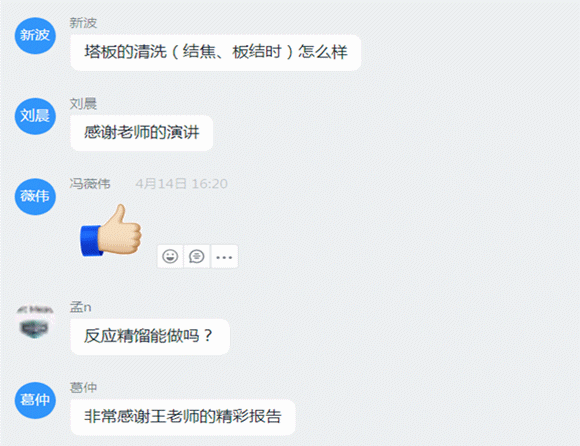Click 刘晨's blue avatar
Screen dimensions: 580x446
(35, 116)
